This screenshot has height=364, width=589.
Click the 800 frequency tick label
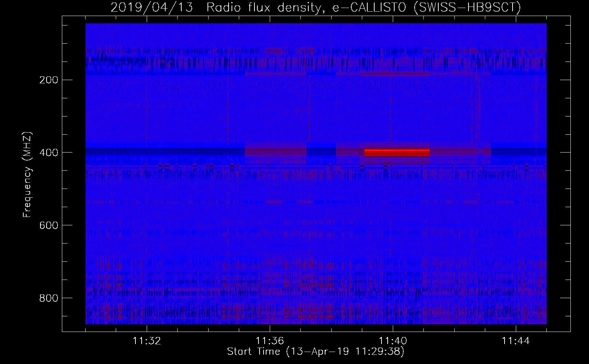click(48, 298)
